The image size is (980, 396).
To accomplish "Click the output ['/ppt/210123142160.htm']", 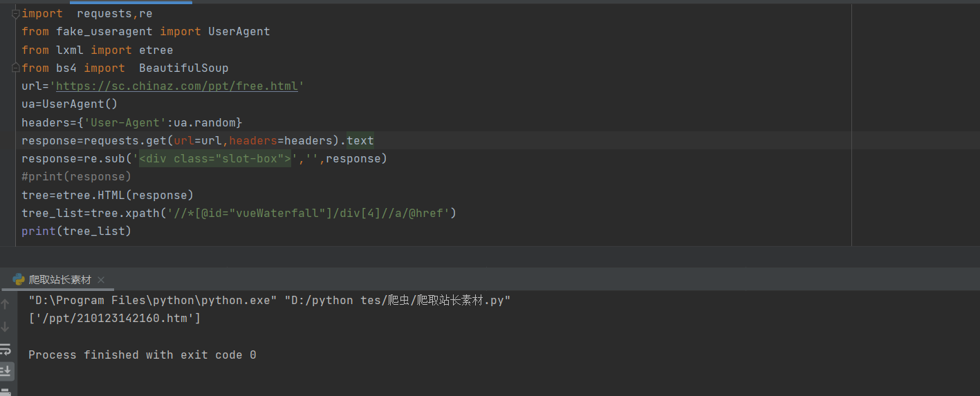I will pos(115,319).
